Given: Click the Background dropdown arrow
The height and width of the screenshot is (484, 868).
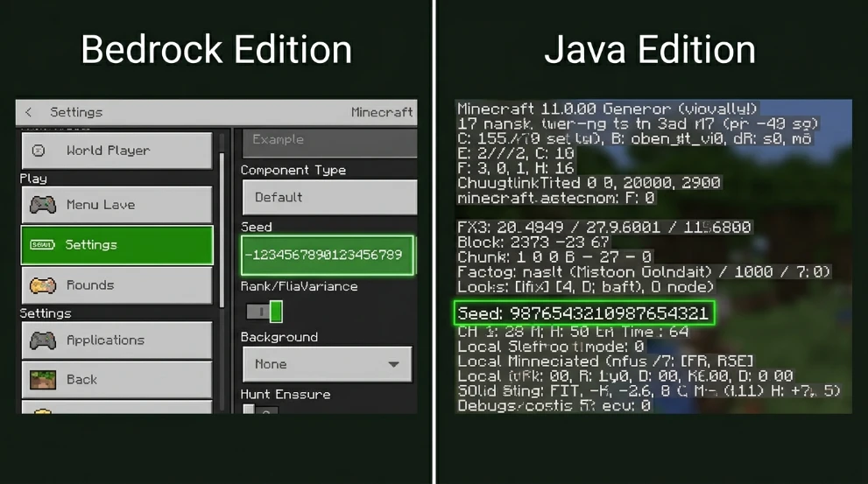Looking at the screenshot, I should click(x=393, y=364).
